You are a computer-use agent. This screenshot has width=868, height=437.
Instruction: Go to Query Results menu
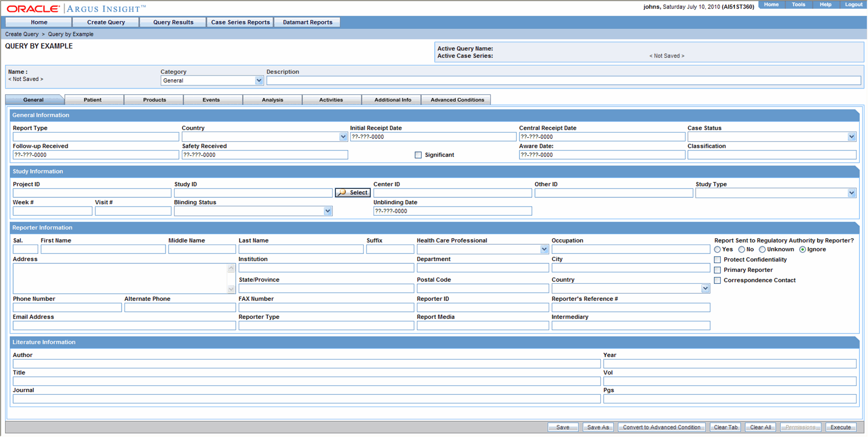point(173,22)
